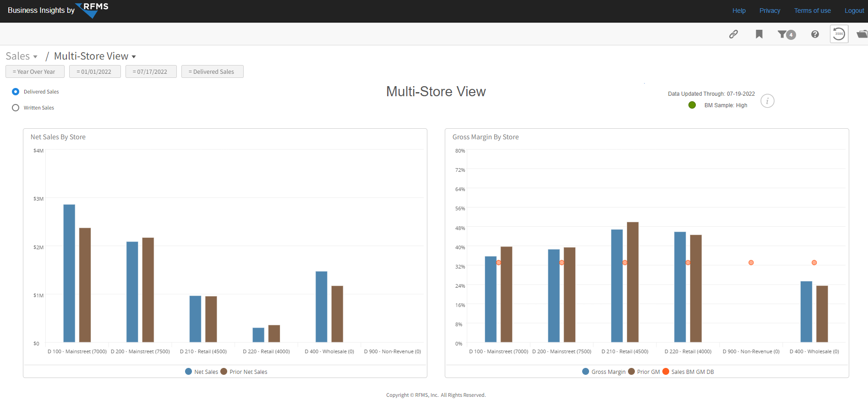Screen dimensions: 868x411
Task: Click the share link icon
Action: [x=733, y=34]
